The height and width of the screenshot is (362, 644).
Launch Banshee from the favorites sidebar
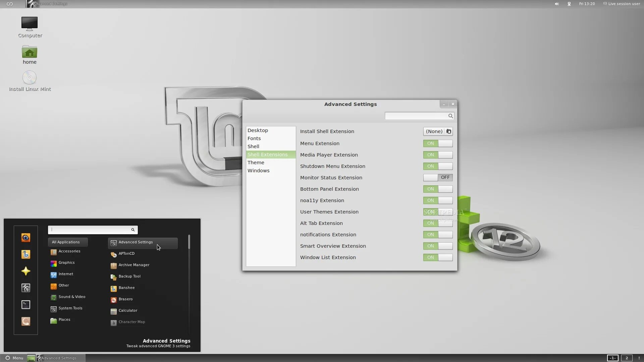point(25,254)
